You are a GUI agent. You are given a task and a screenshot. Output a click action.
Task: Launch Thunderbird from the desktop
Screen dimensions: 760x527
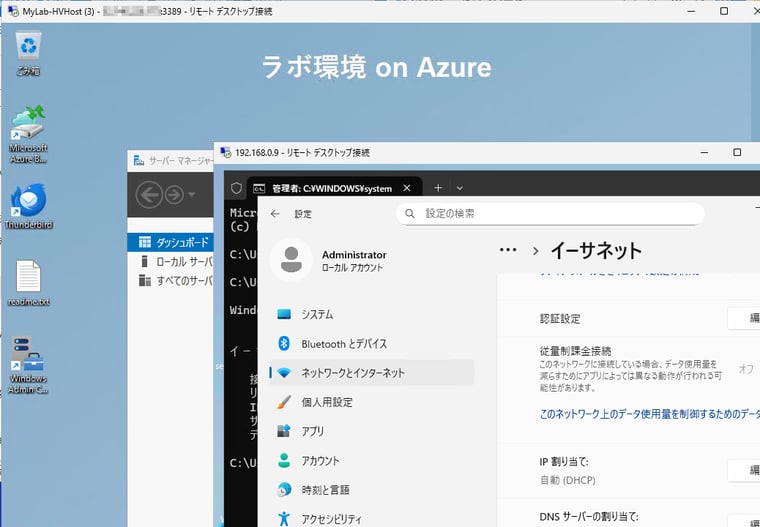click(29, 206)
